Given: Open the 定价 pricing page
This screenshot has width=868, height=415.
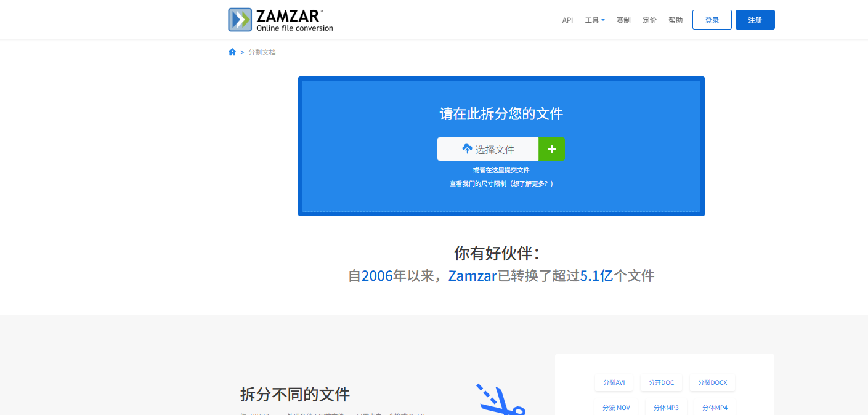Looking at the screenshot, I should coord(649,20).
